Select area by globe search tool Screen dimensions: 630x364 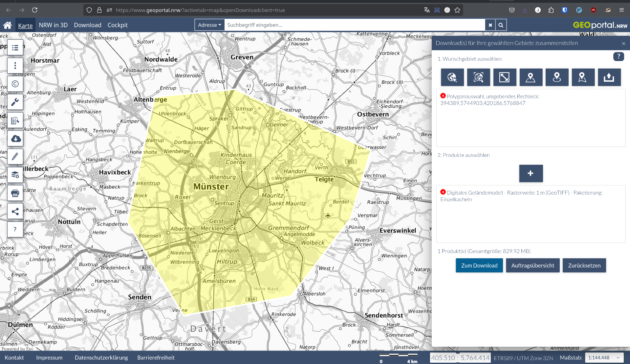tap(479, 77)
